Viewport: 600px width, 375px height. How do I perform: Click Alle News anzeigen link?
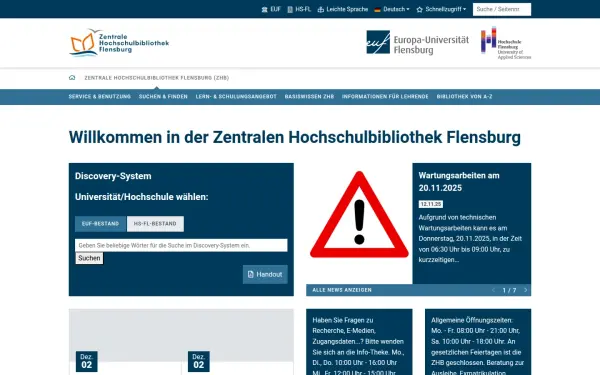(342, 290)
